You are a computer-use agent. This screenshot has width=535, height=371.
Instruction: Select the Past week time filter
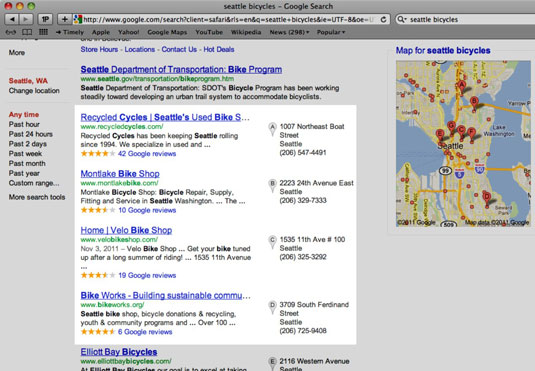tap(25, 154)
